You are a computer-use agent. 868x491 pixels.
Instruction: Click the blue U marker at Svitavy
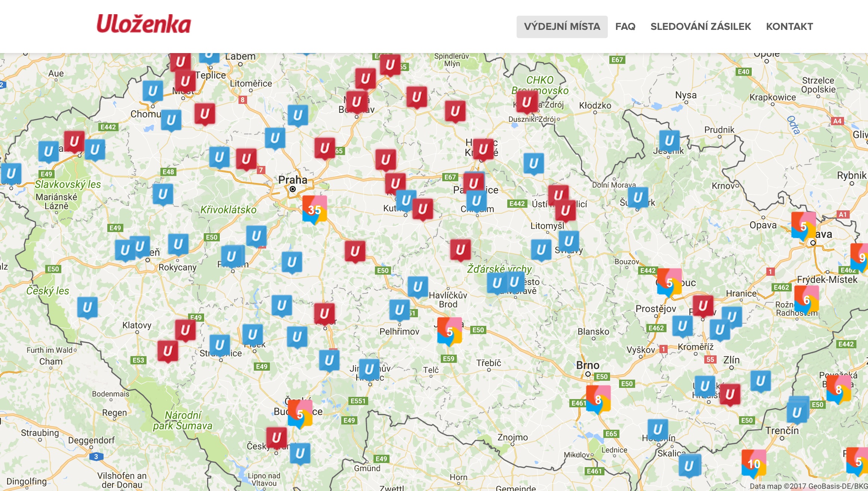569,241
